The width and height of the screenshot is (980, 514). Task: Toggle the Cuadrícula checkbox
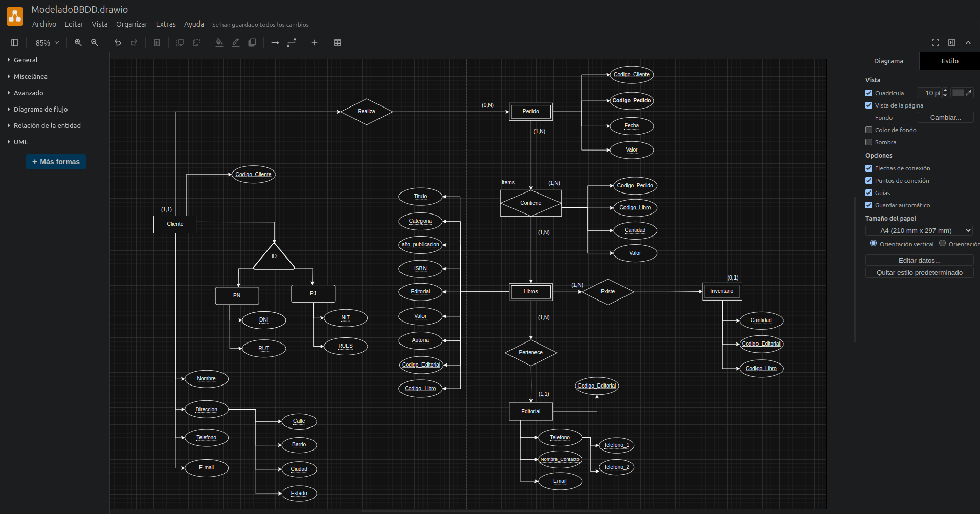point(868,93)
